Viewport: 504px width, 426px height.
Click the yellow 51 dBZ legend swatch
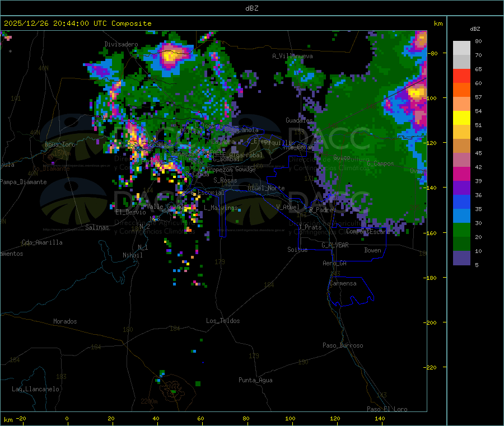(x=461, y=118)
